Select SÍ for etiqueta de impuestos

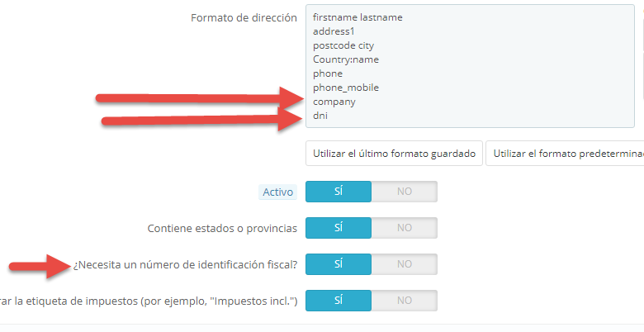(x=339, y=301)
